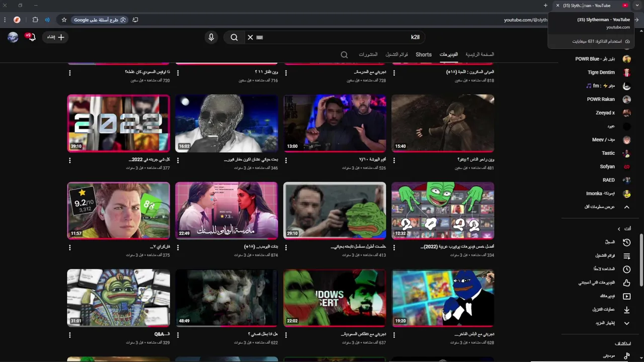Open a new browser tab with plus
This screenshot has width=644, height=362.
click(x=545, y=6)
